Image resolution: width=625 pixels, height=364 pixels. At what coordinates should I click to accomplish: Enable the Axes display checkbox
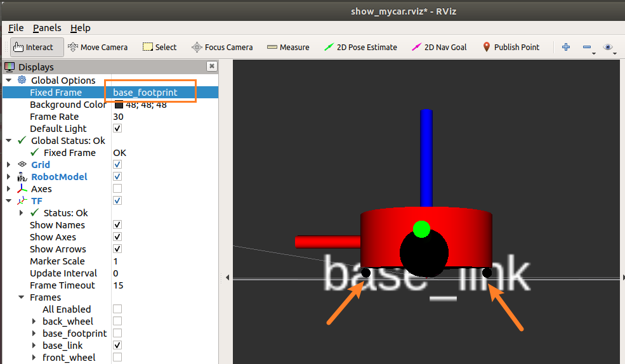click(x=117, y=188)
